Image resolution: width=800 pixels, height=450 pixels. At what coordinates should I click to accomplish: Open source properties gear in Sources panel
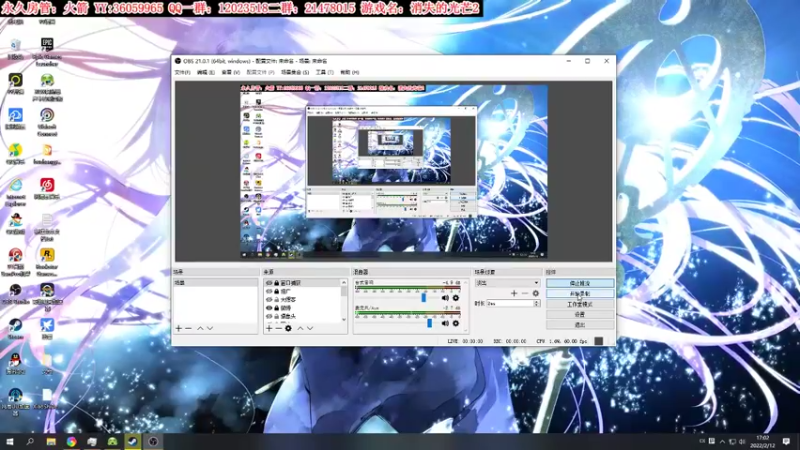click(x=288, y=329)
